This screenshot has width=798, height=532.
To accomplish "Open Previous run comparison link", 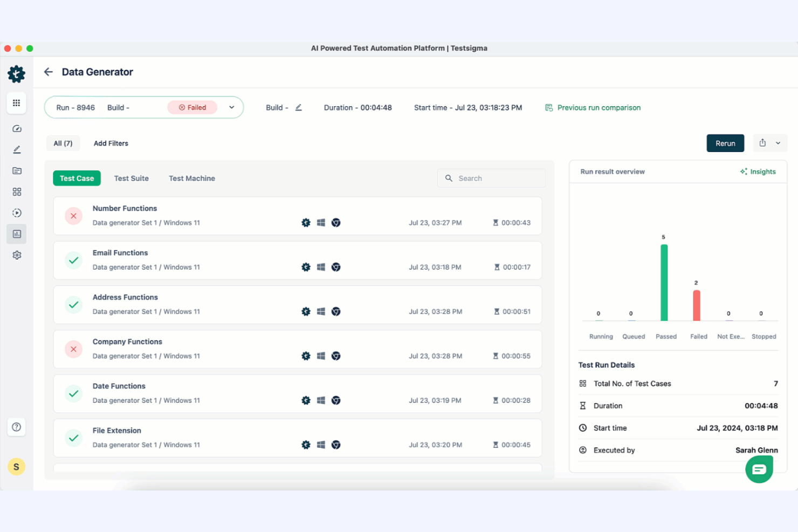I will [x=598, y=107].
